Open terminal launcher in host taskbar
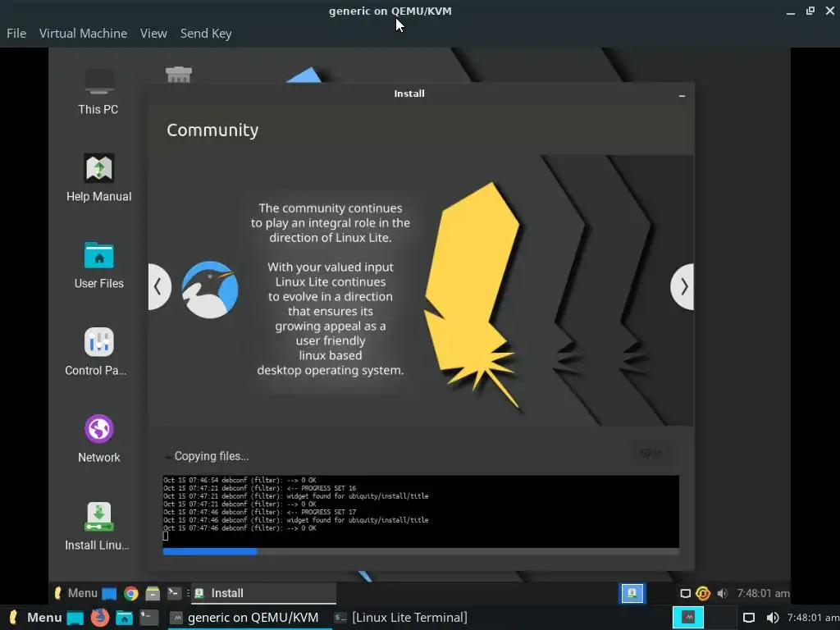This screenshot has width=840, height=630. point(148,618)
